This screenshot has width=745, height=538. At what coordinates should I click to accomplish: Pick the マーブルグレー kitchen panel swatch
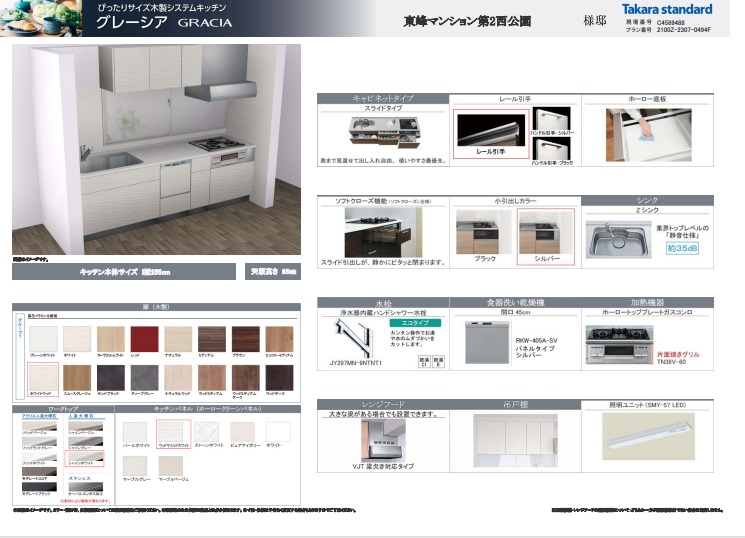135,466
